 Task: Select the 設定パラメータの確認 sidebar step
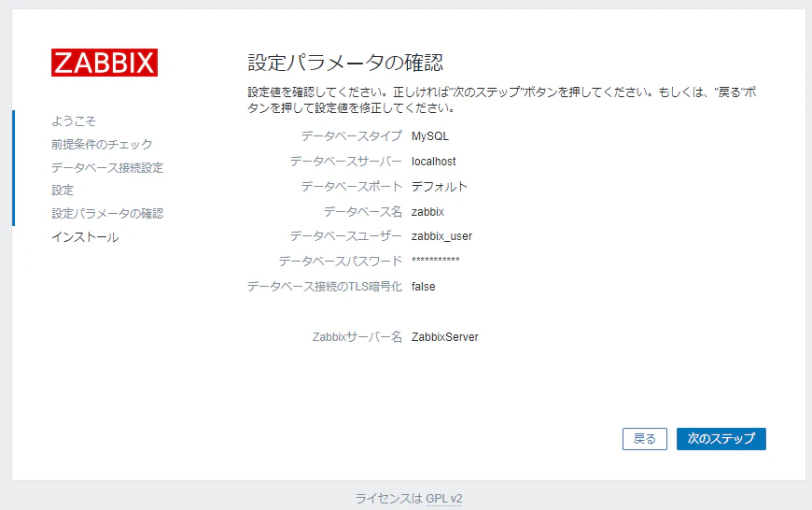(x=107, y=214)
